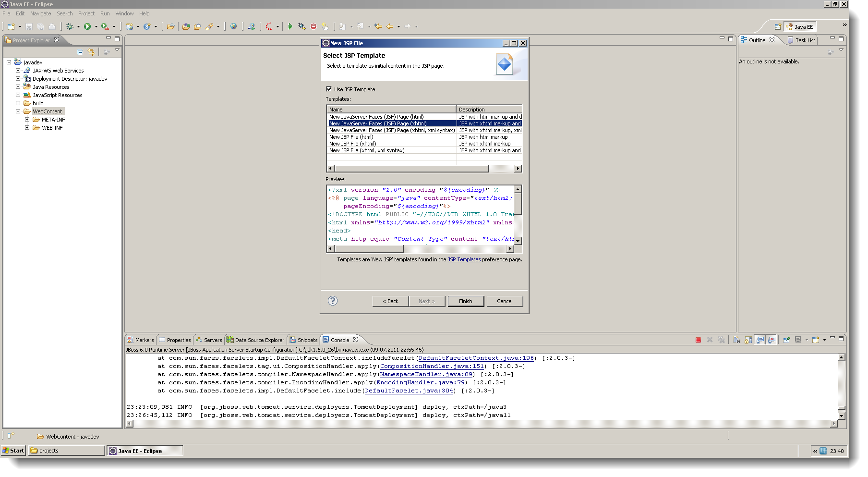Click the help question mark icon in dialog
The image size is (868, 477).
(x=333, y=301)
